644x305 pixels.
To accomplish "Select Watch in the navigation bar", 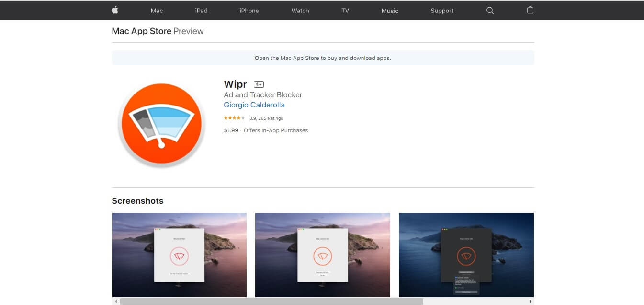I will tap(300, 11).
